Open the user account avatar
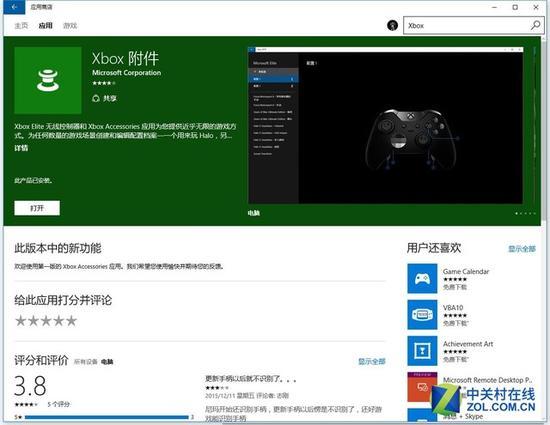The image size is (550, 425). pyautogui.click(x=392, y=25)
